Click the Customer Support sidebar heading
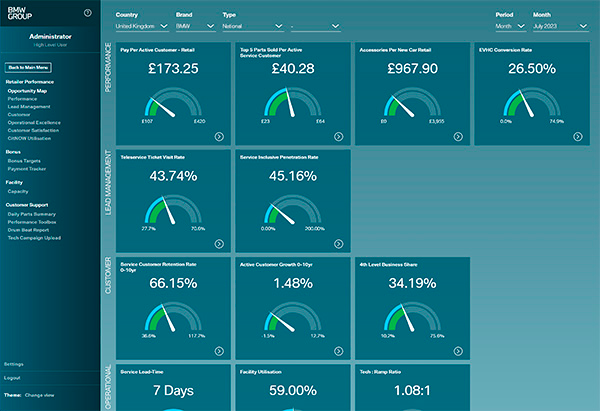The height and width of the screenshot is (411, 600). pyautogui.click(x=27, y=205)
